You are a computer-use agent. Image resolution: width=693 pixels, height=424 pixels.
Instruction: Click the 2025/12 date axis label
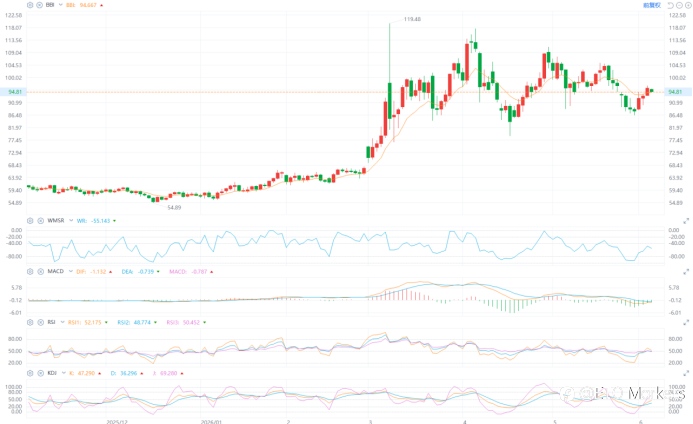pyautogui.click(x=117, y=421)
